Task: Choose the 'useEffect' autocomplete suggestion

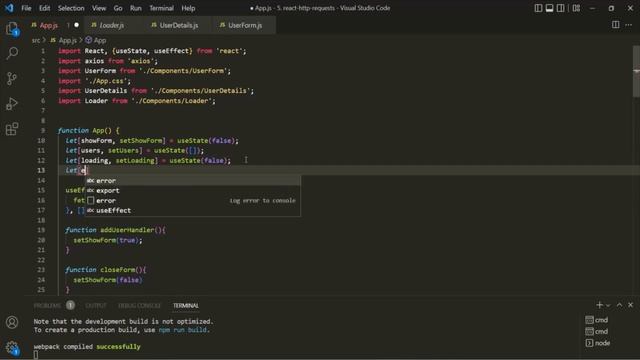Action: tap(193, 211)
